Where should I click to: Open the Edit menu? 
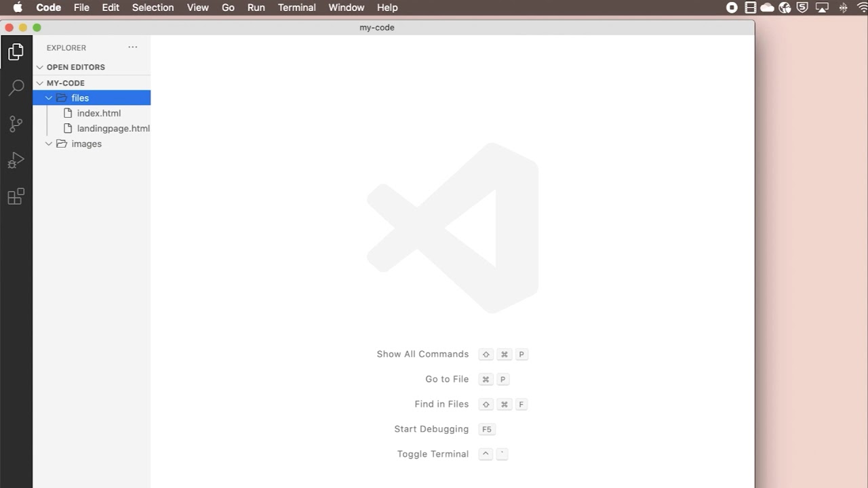coord(111,7)
